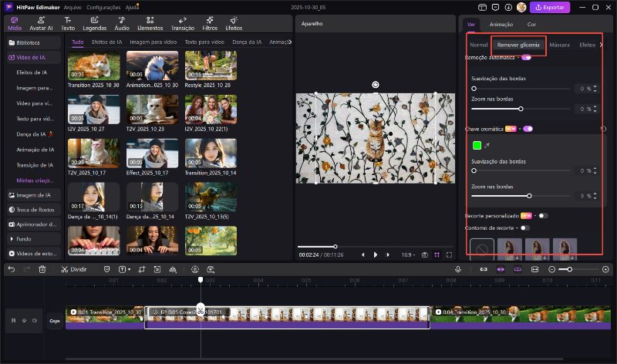Show more tabs with arrow after Efeitos

[x=601, y=45]
